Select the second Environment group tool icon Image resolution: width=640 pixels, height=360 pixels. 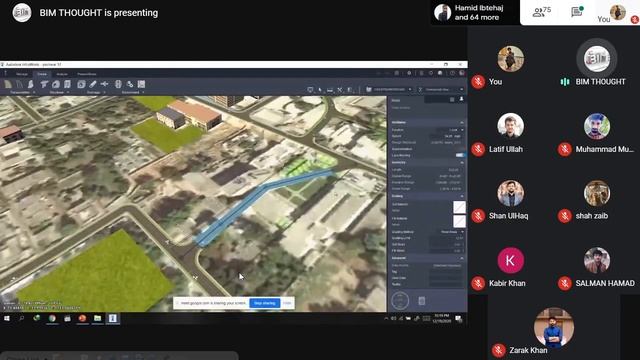(x=130, y=84)
